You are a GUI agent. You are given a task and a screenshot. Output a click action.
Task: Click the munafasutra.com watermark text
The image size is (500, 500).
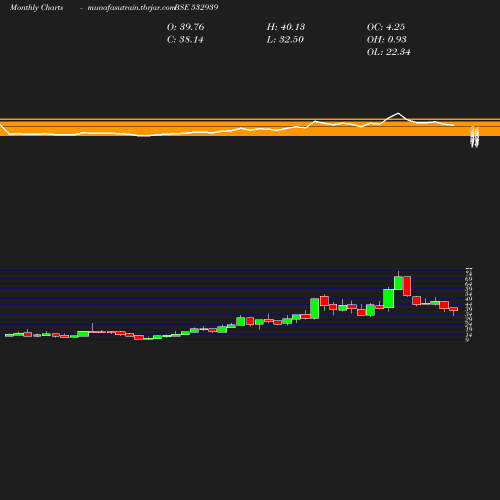coord(131,7)
